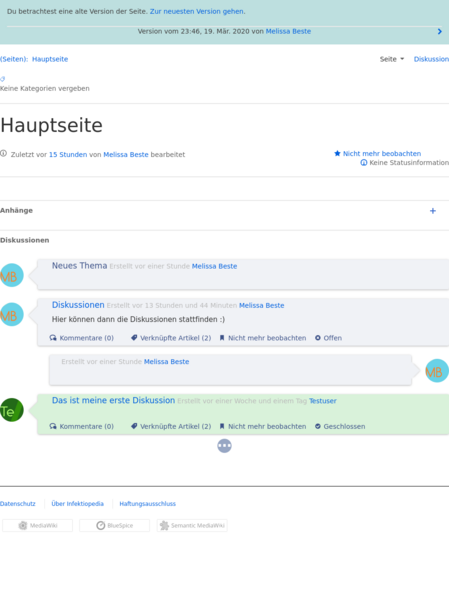Click the BlueSpice circle logo icon
449x599 pixels.
(100, 526)
